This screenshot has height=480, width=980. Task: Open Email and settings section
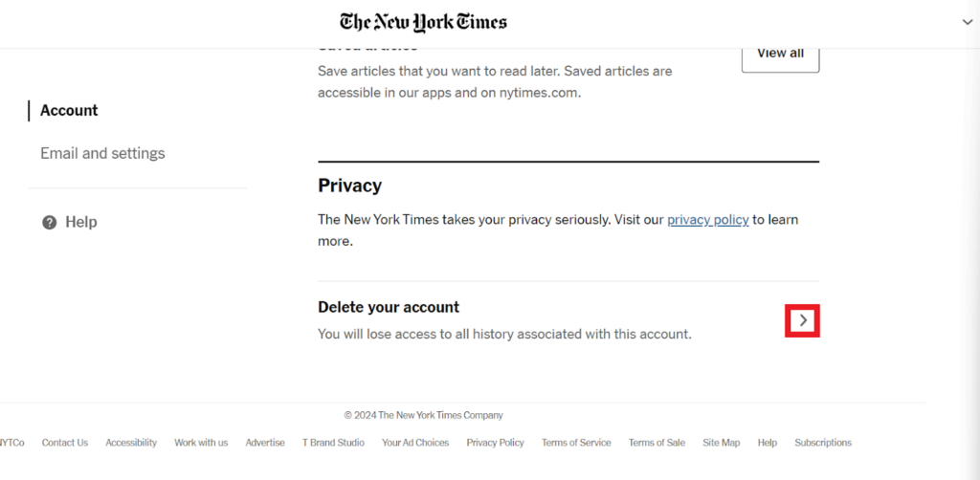pyautogui.click(x=102, y=153)
